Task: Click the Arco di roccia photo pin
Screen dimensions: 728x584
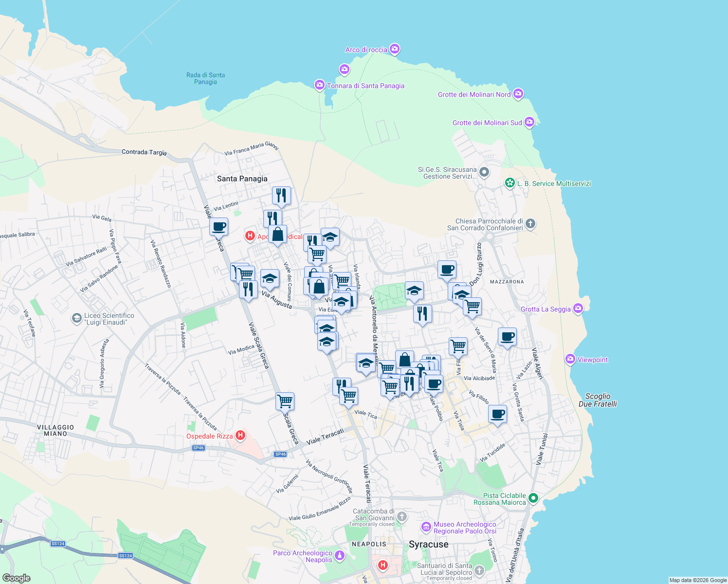Action: pyautogui.click(x=394, y=49)
